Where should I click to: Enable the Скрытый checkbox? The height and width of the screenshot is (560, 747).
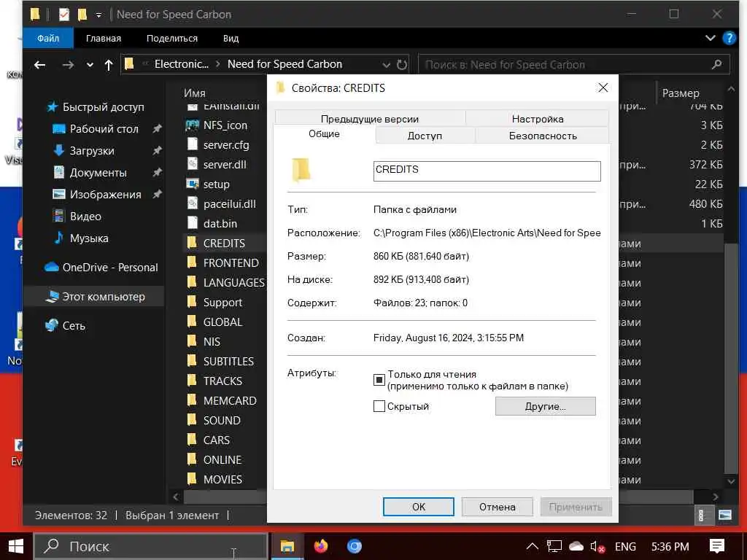(x=379, y=406)
